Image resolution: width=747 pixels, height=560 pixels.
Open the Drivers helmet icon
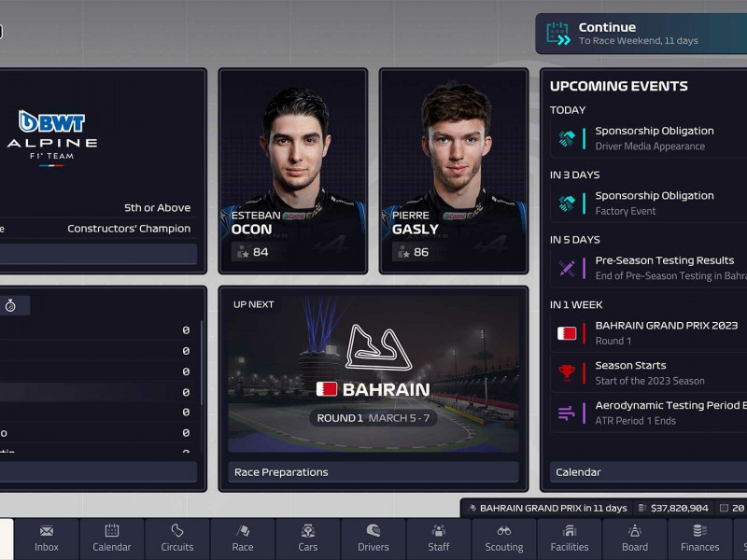(373, 530)
